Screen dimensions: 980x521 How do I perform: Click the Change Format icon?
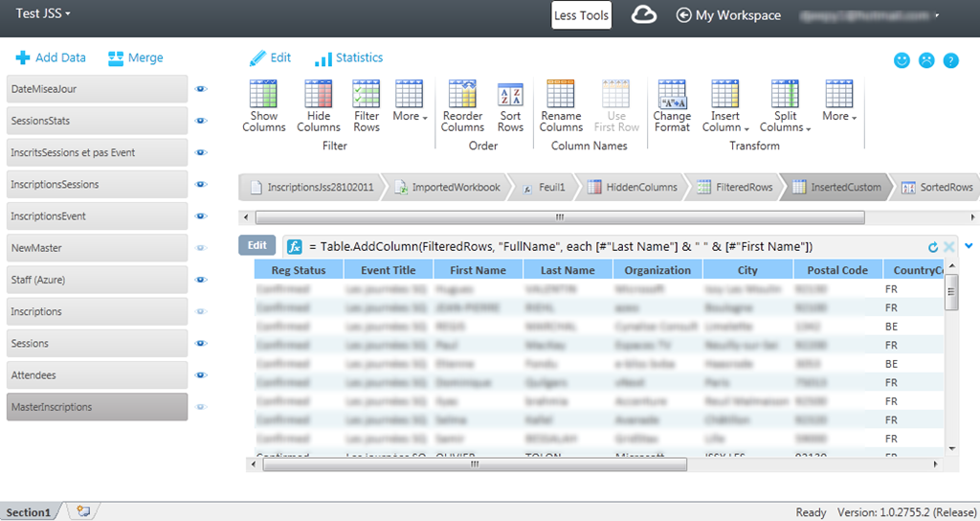tap(672, 95)
